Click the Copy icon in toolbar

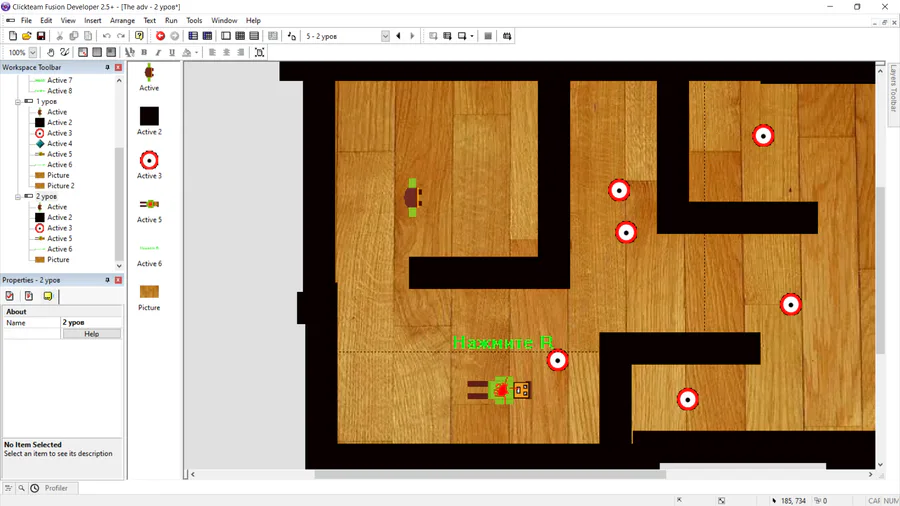73,36
